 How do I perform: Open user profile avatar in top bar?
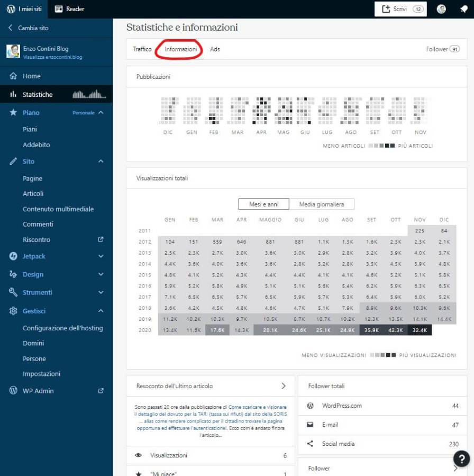tap(441, 9)
